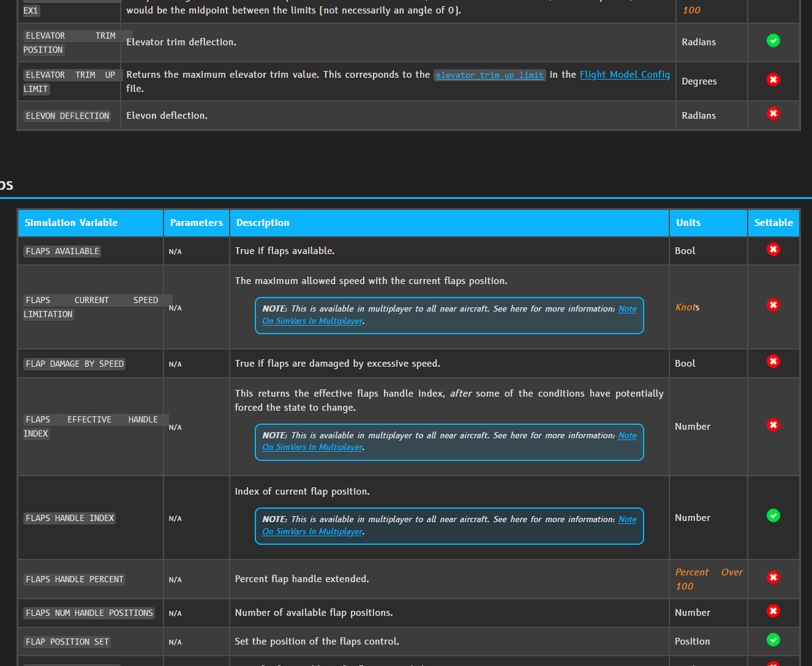812x666 pixels.
Task: Click red X for FLAP DAMAGE BY SPEED
Action: 773,361
